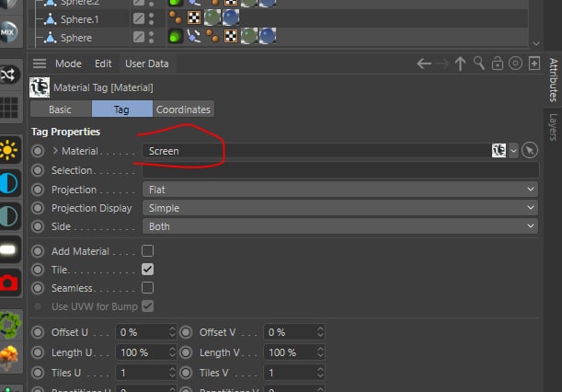
Task: Open the Mode menu
Action: pos(68,63)
